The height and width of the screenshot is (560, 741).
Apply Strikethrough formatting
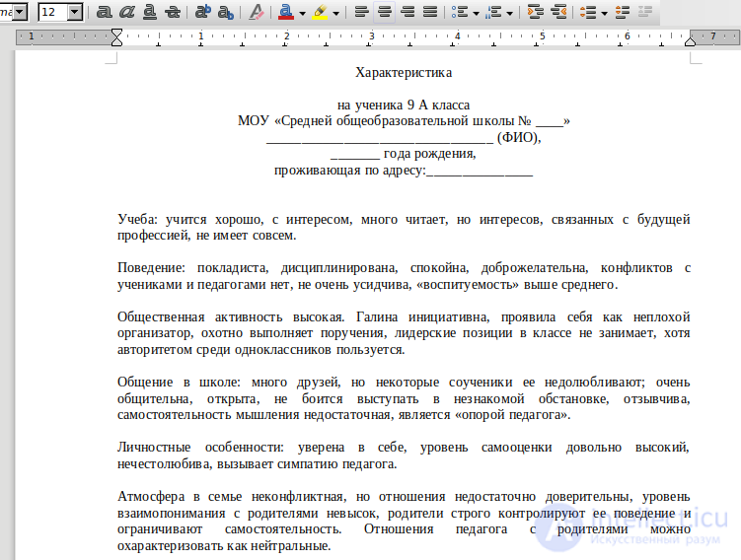173,12
